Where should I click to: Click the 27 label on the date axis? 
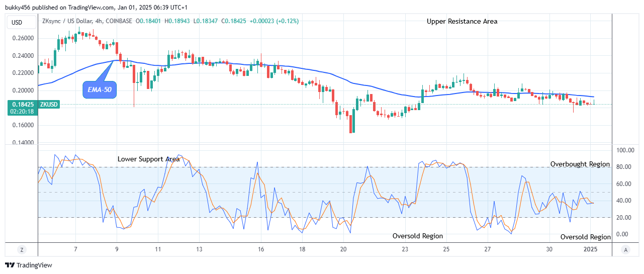[488, 249]
